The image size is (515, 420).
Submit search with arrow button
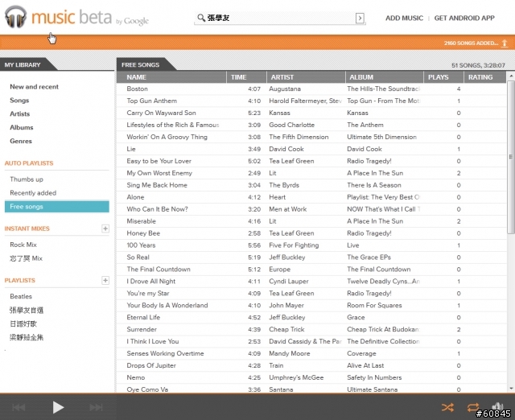360,18
